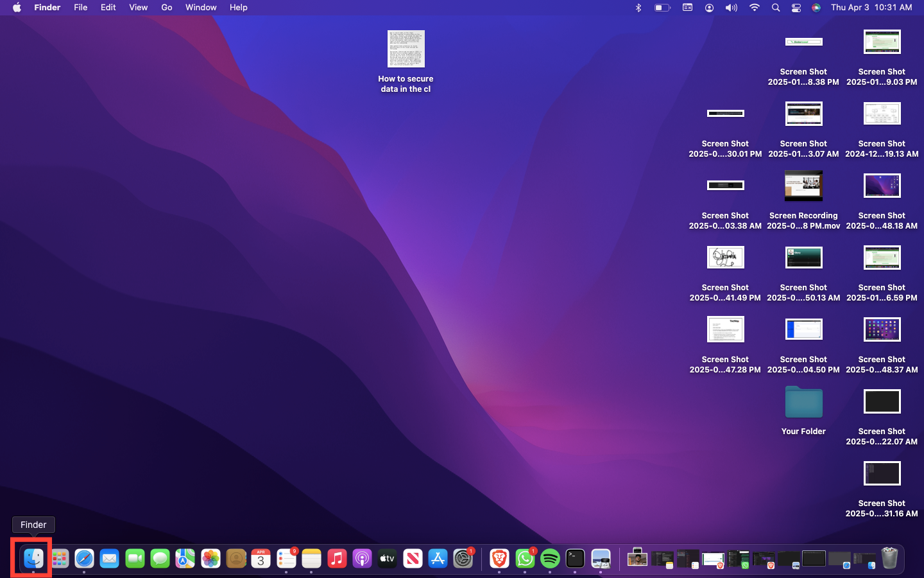Open Launchpad from the Dock

[60, 559]
